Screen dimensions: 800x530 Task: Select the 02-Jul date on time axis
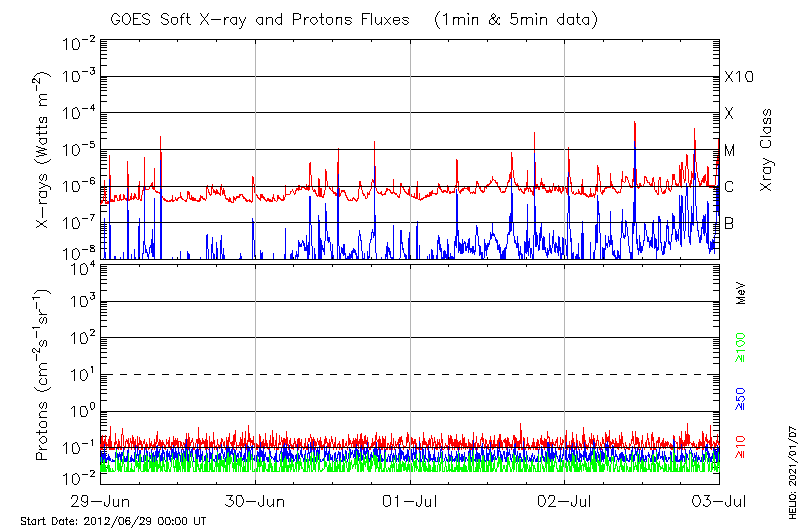click(565, 500)
